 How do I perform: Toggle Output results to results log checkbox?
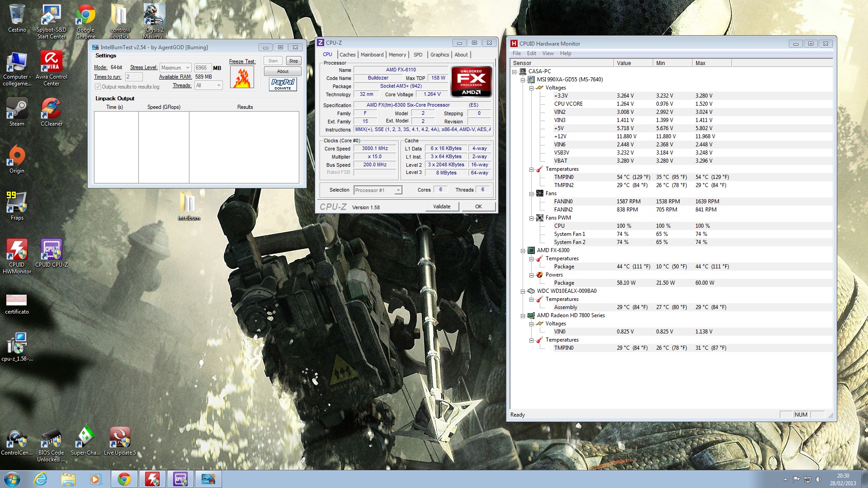coord(98,87)
